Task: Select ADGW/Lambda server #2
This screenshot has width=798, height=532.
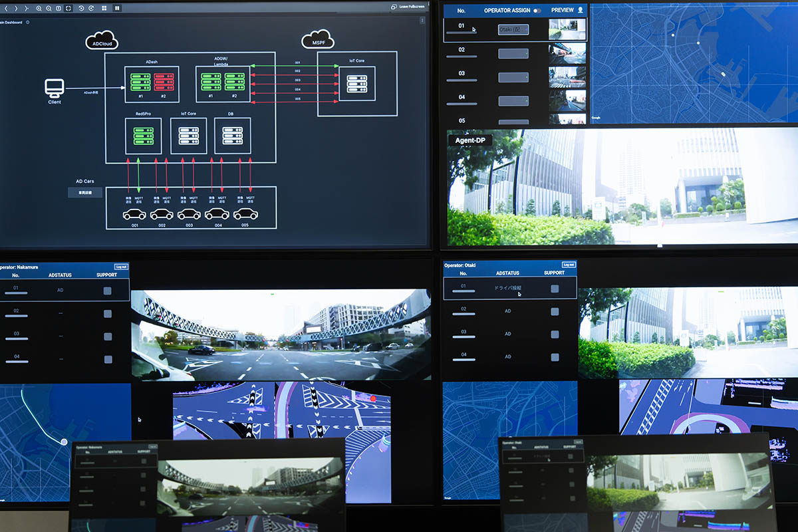Action: [234, 82]
